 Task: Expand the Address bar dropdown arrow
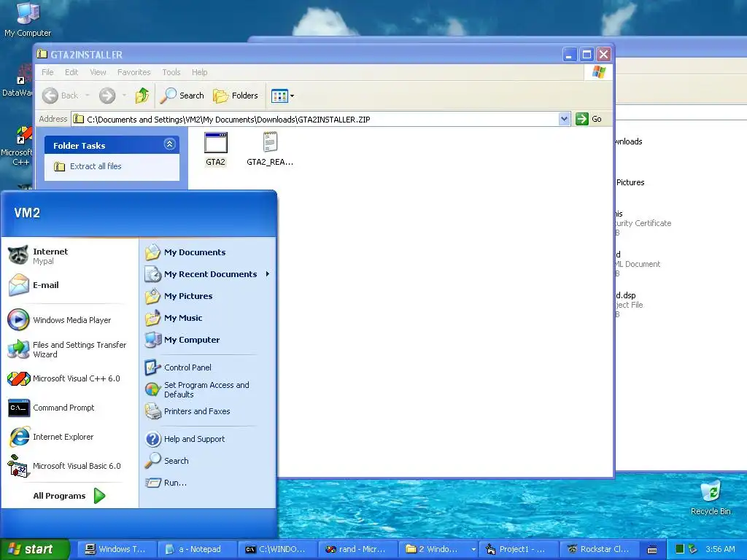tap(564, 119)
